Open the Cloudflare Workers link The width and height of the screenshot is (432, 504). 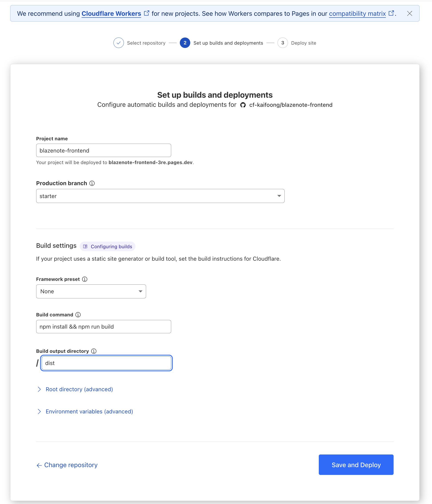tap(111, 14)
